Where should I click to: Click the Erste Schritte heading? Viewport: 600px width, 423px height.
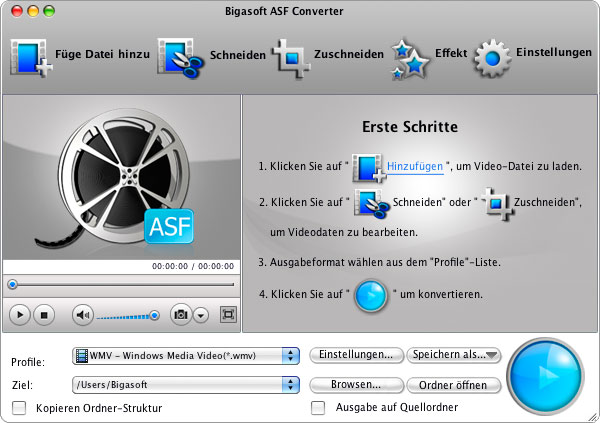pos(410,127)
